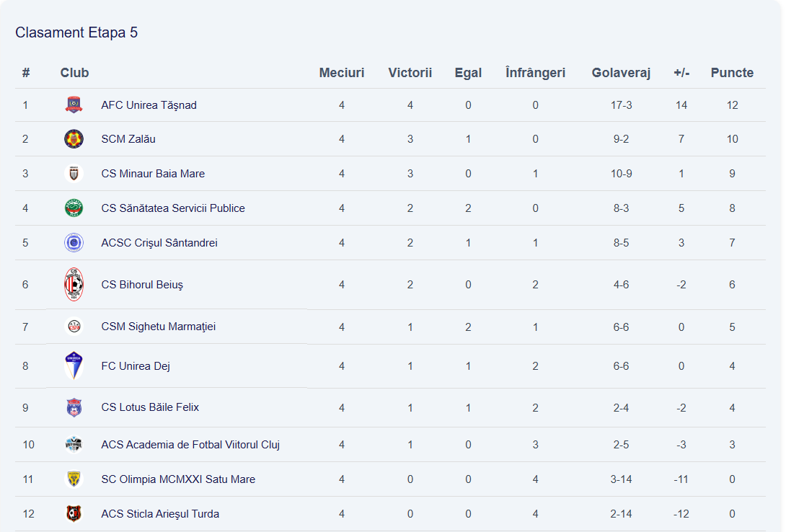Click the CS Lotus Băile Felix logo
This screenshot has width=786, height=532.
pyautogui.click(x=74, y=407)
